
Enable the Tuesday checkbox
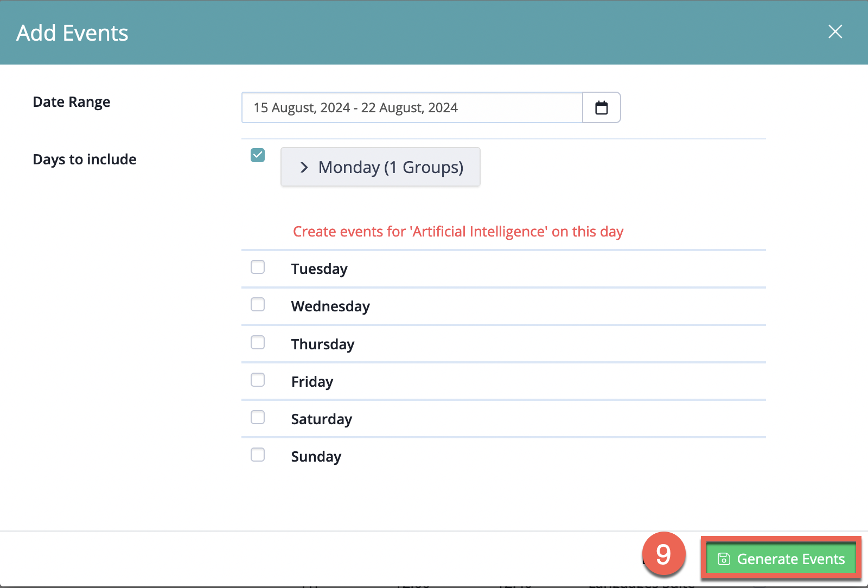click(258, 267)
